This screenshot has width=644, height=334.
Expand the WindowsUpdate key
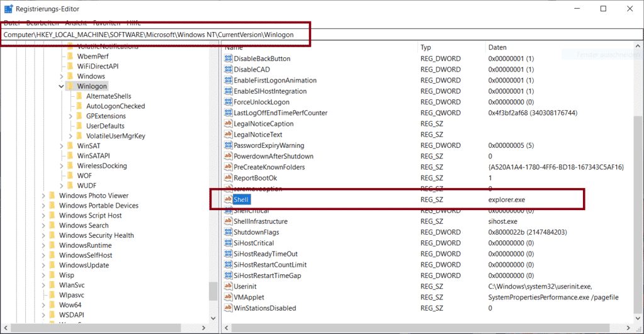43,265
